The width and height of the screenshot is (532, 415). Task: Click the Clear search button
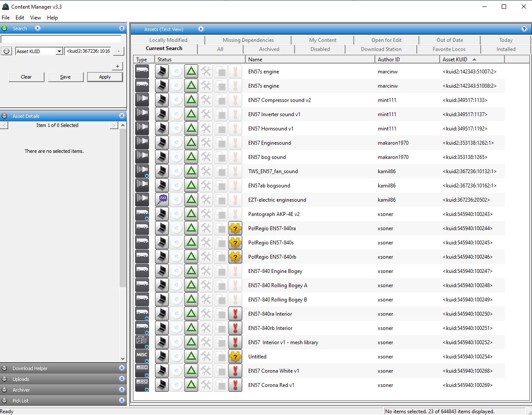(x=26, y=77)
